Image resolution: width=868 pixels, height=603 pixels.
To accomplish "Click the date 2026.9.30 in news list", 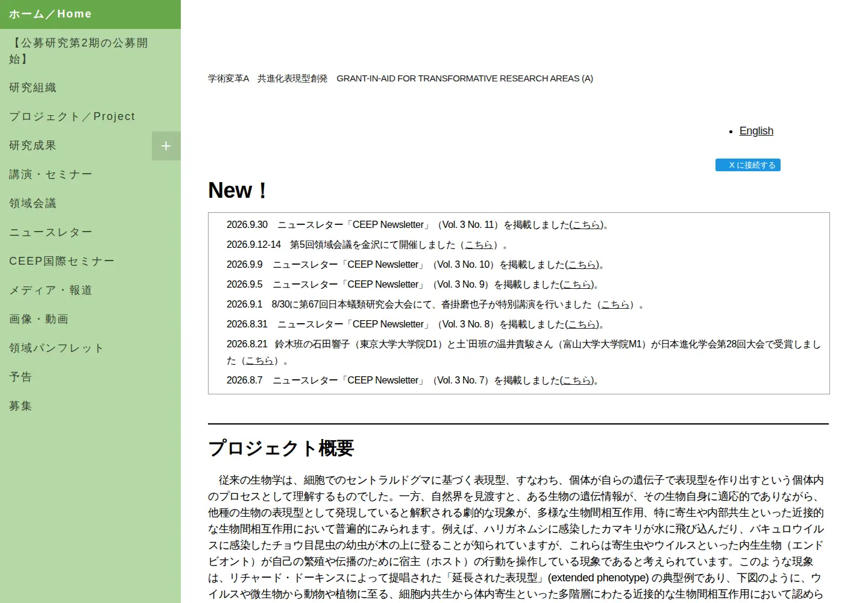I will 247,225.
